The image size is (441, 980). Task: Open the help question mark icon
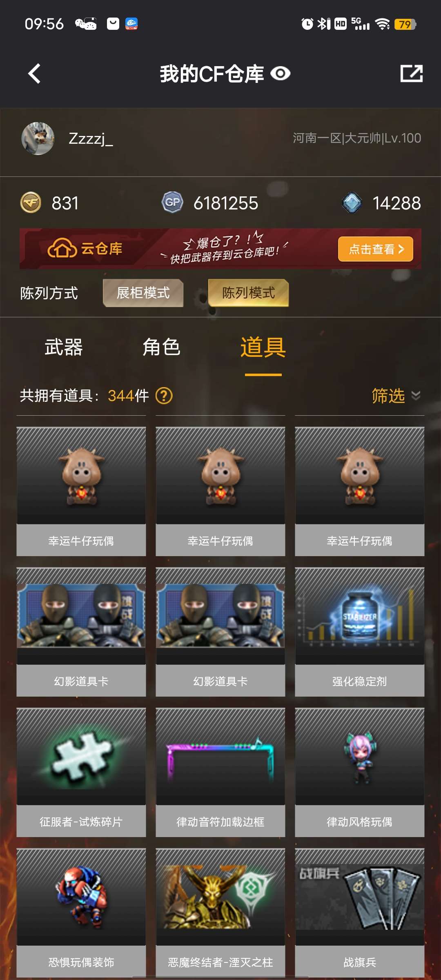164,396
